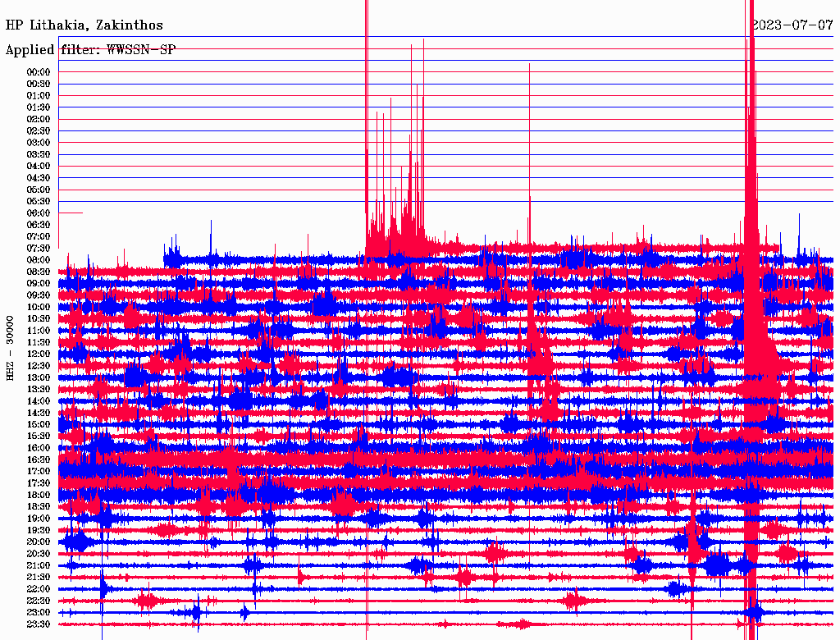Click the 01:30 time label
The width and height of the screenshot is (840, 640).
point(39,107)
